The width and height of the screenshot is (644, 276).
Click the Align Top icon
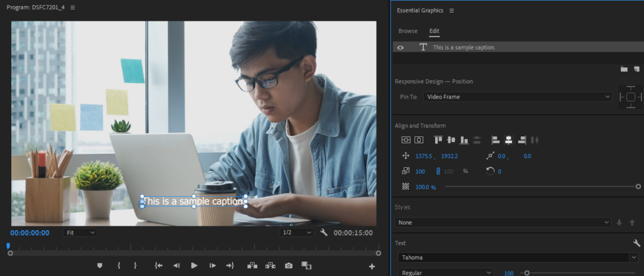coord(439,140)
